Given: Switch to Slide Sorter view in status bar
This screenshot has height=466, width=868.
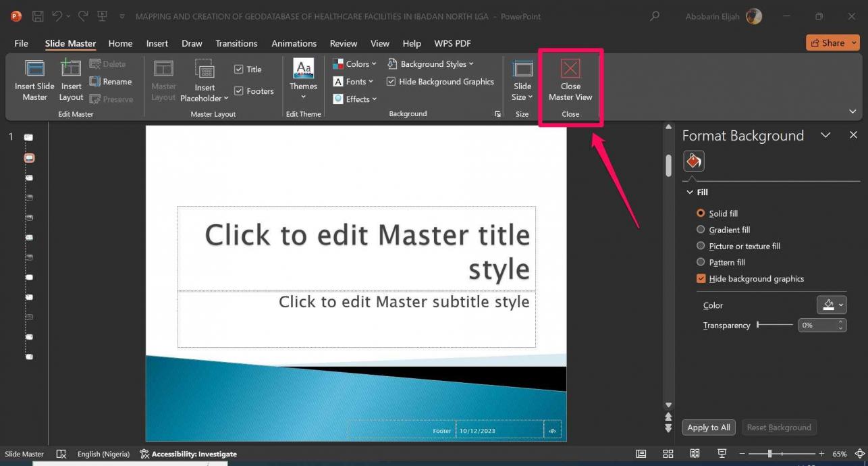Looking at the screenshot, I should pyautogui.click(x=668, y=454).
